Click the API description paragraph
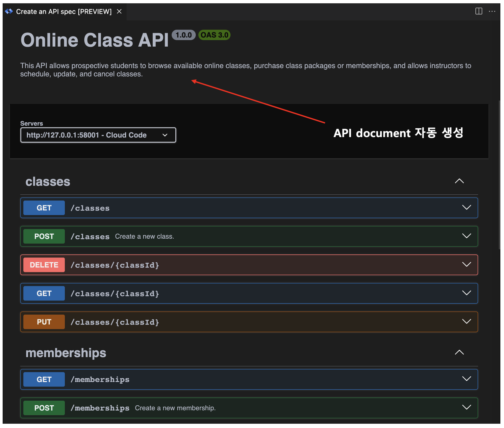Image resolution: width=504 pixels, height=428 pixels. point(246,70)
